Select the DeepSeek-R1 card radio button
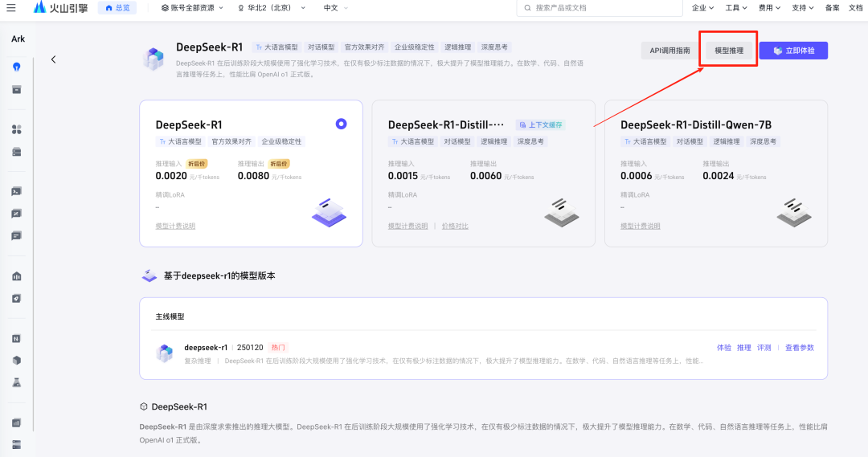This screenshot has width=868, height=457. (x=341, y=124)
